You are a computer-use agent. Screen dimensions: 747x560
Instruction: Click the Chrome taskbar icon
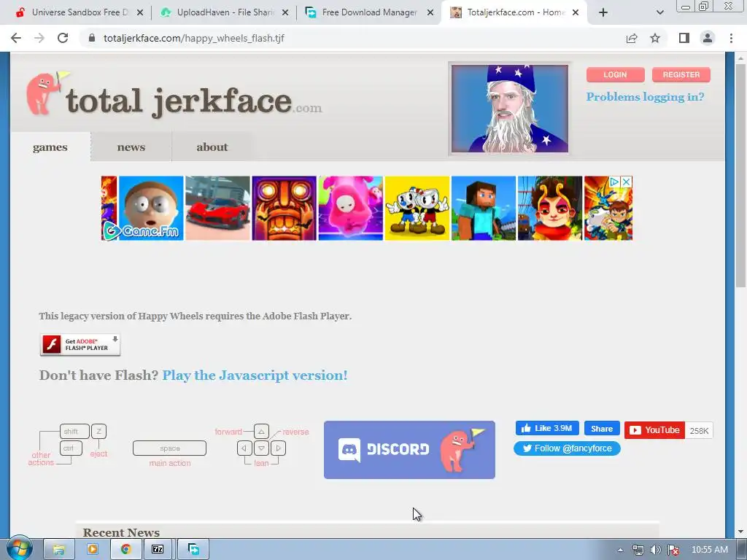125,550
